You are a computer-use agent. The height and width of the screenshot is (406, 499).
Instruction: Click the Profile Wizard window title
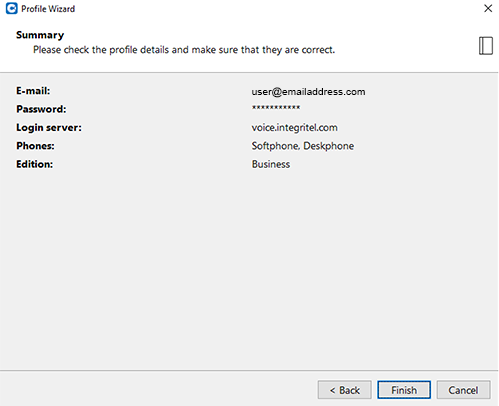coord(48,9)
